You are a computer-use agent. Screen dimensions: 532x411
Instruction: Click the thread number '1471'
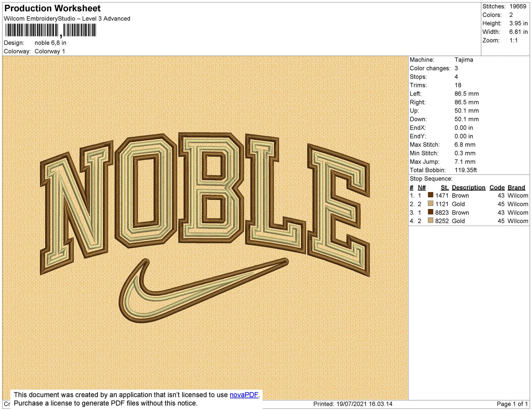(442, 195)
